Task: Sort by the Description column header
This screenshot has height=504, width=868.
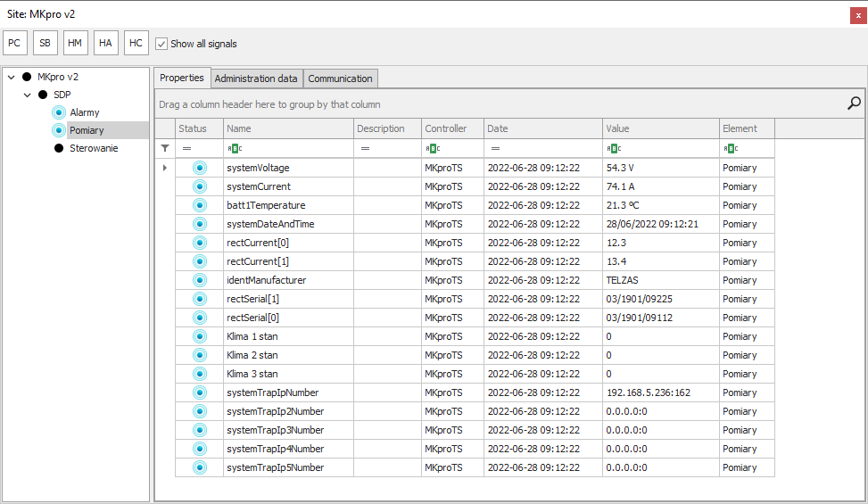Action: pyautogui.click(x=387, y=128)
